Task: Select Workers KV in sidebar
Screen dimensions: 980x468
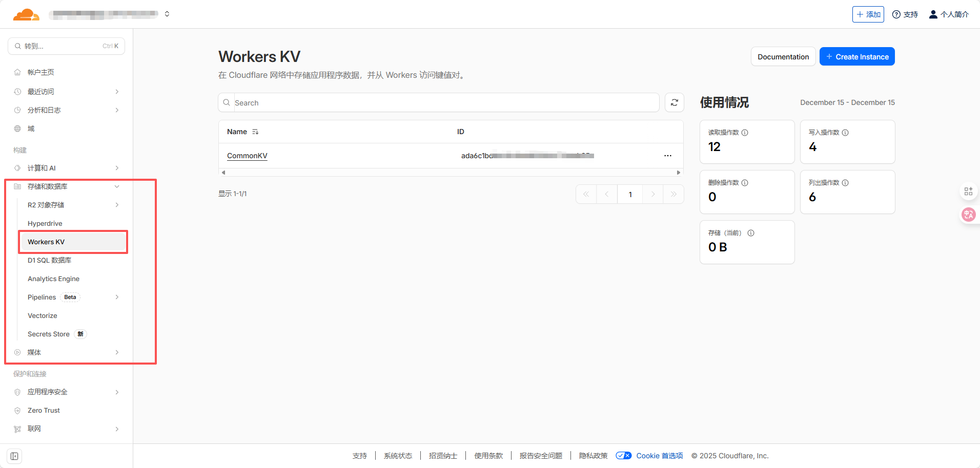Action: tap(73, 242)
